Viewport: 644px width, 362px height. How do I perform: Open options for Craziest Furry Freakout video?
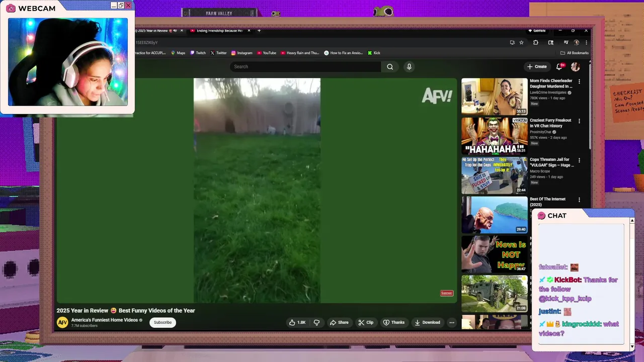pos(579,121)
